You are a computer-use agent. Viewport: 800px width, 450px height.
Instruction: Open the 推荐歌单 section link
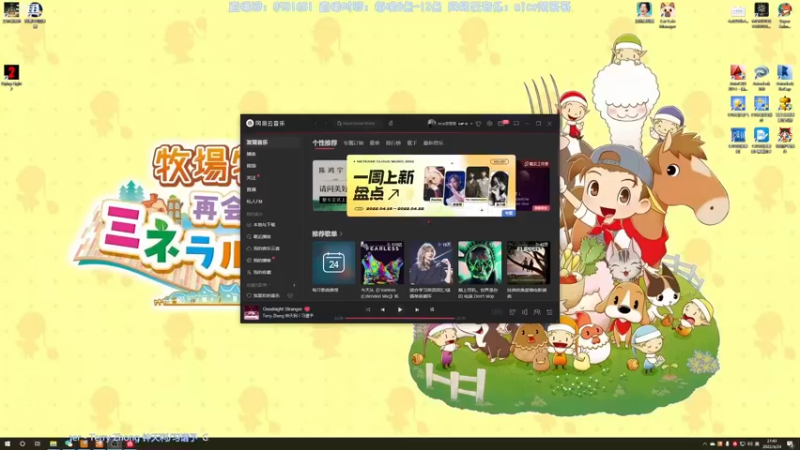click(x=327, y=234)
